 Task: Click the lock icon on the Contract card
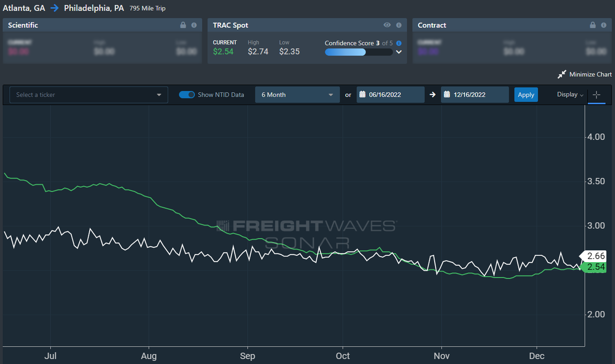(592, 25)
